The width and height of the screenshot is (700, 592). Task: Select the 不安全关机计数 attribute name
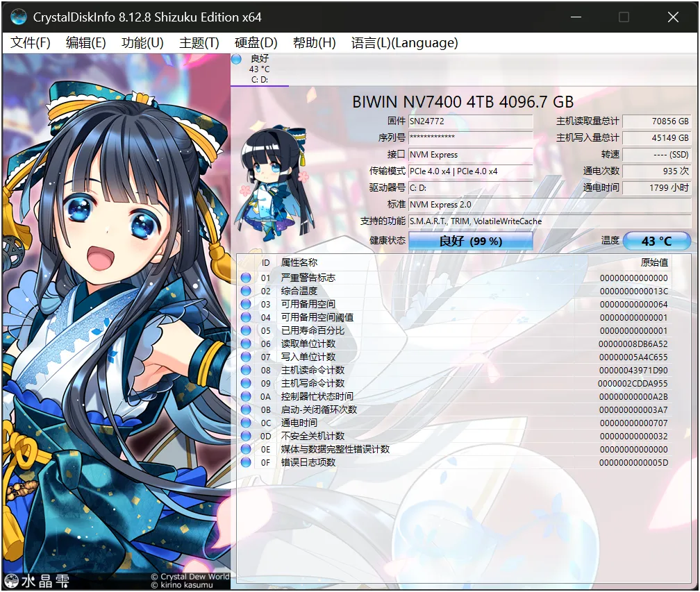coord(312,436)
